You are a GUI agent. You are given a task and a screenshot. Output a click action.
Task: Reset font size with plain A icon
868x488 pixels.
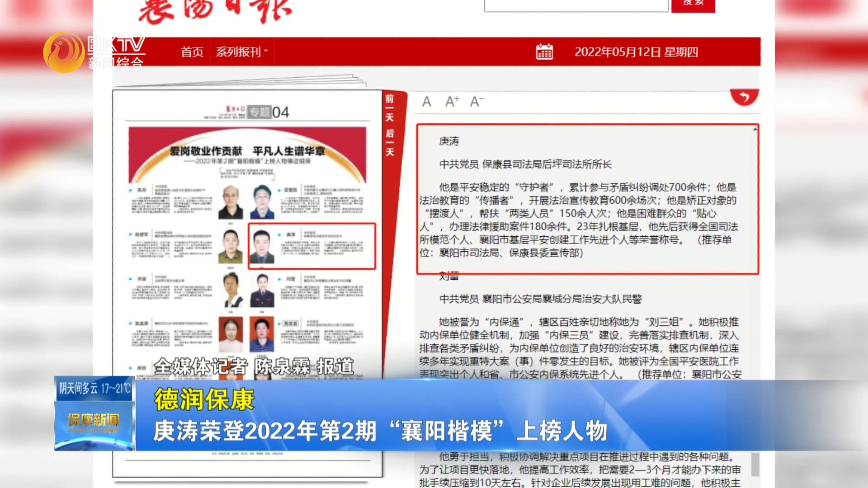click(426, 102)
